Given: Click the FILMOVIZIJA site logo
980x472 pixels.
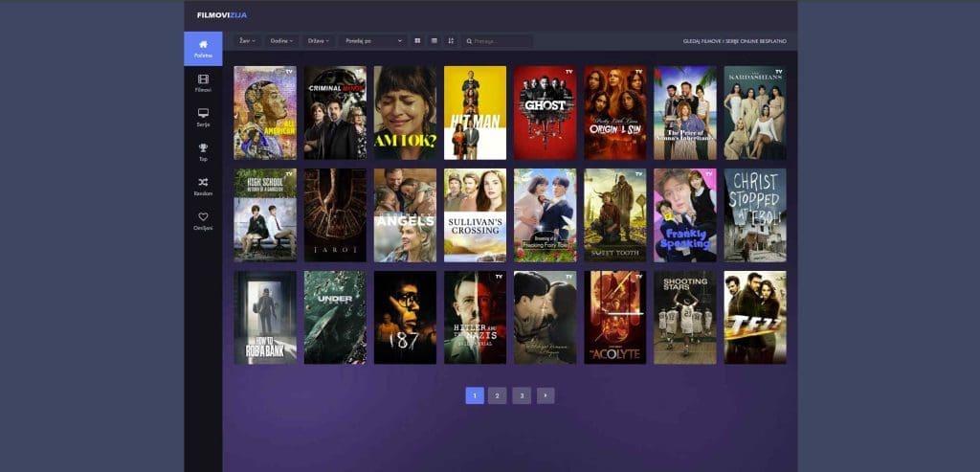Looking at the screenshot, I should (x=222, y=15).
